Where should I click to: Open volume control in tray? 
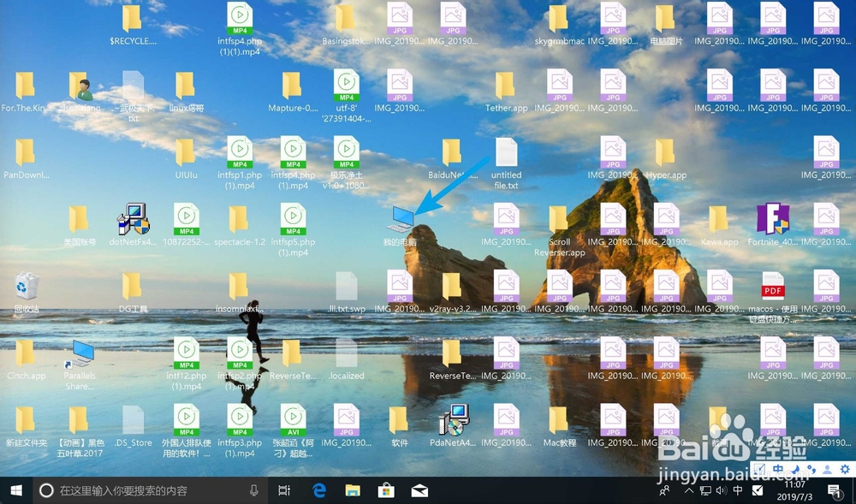(721, 490)
